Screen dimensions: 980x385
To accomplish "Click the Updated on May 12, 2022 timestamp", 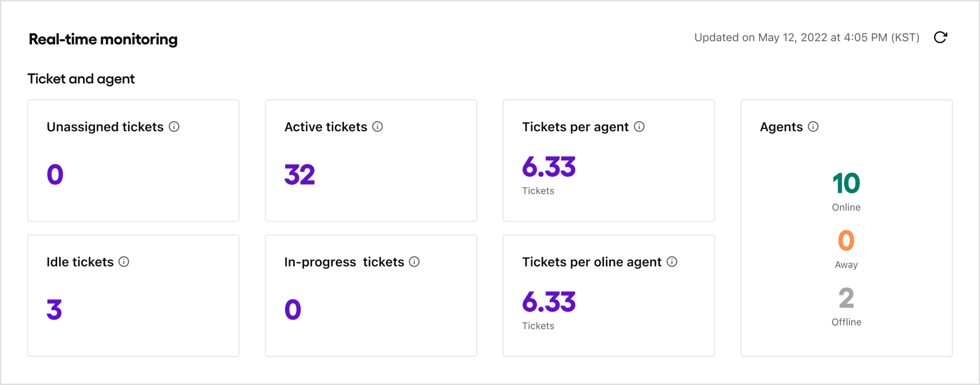I will click(x=806, y=37).
